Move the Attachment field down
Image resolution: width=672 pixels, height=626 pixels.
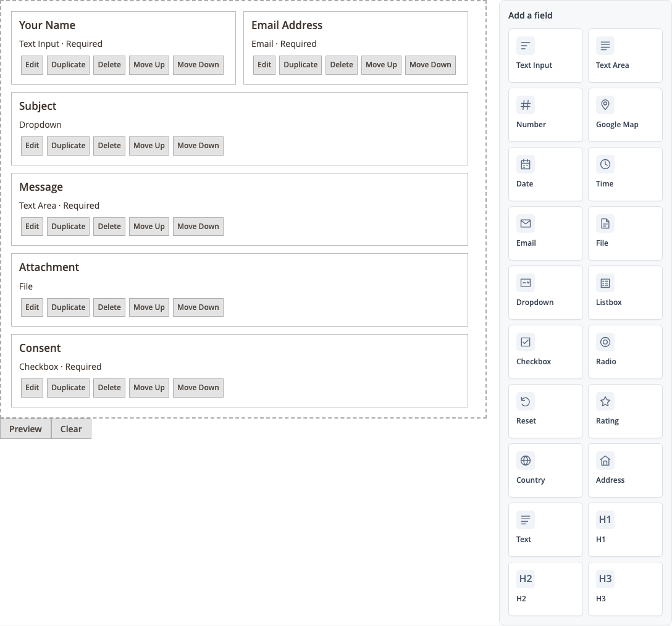pyautogui.click(x=198, y=307)
